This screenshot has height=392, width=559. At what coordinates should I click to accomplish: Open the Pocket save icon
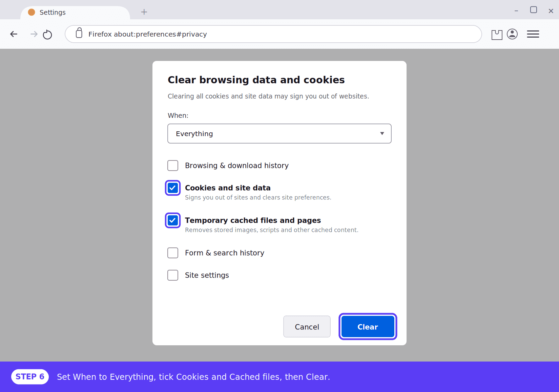point(497,35)
